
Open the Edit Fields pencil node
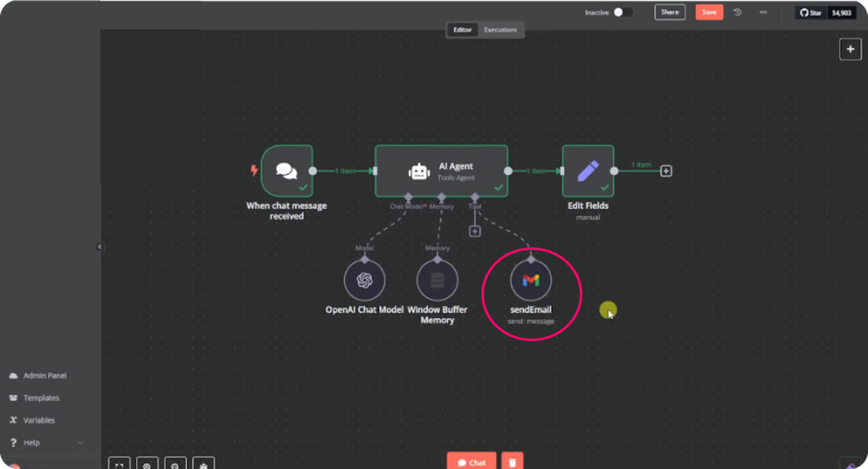click(588, 171)
